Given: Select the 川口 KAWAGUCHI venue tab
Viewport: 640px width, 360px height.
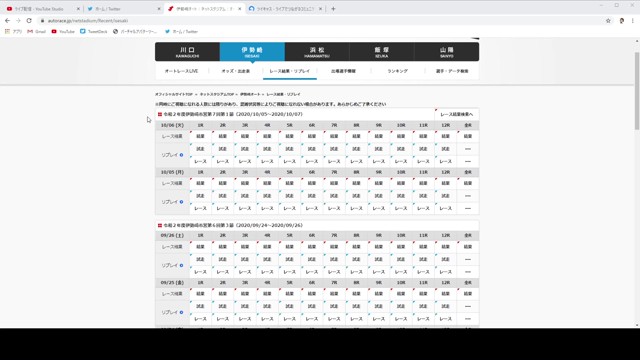Looking at the screenshot, I should click(x=187, y=52).
